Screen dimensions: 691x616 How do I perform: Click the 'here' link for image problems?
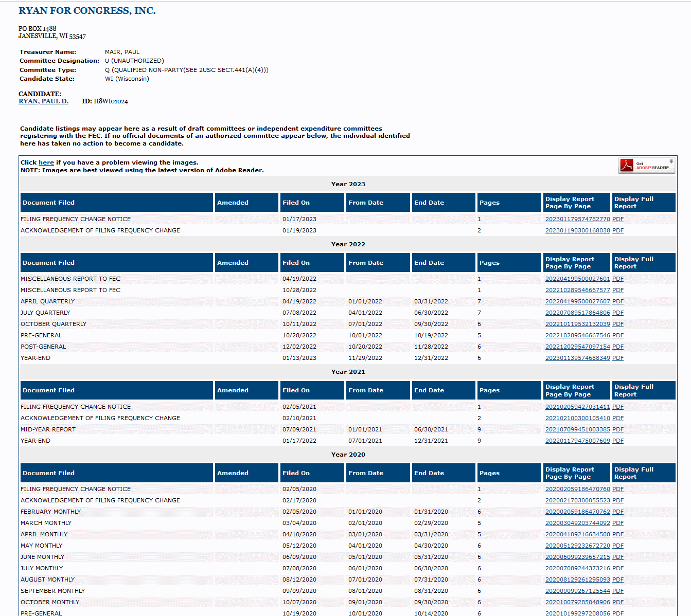[46, 162]
